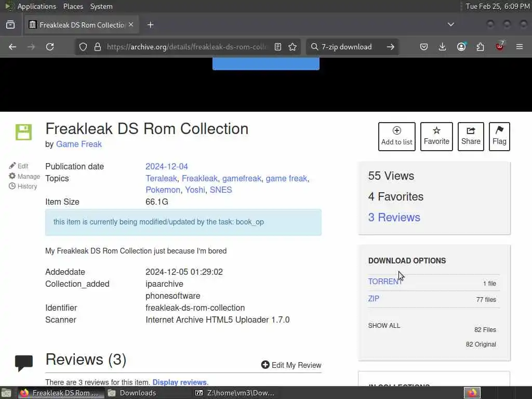Open the Firefox View icon

pos(10,25)
